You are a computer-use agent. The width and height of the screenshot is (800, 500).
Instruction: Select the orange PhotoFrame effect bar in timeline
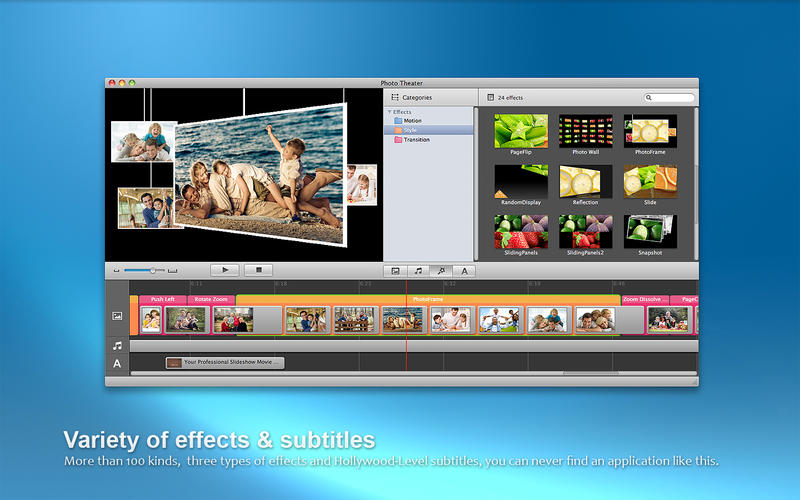click(x=428, y=299)
